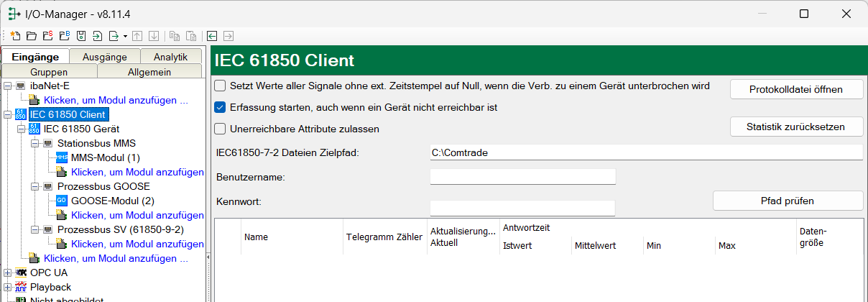Check 'Unerreichbare Attribute zulassen' box

tap(221, 129)
